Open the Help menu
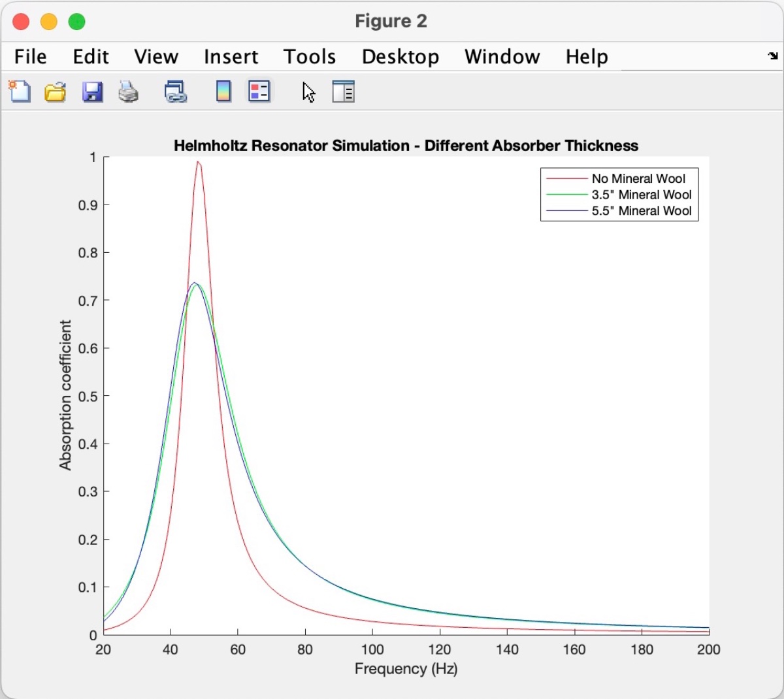Screen dimensions: 784x699 586,57
